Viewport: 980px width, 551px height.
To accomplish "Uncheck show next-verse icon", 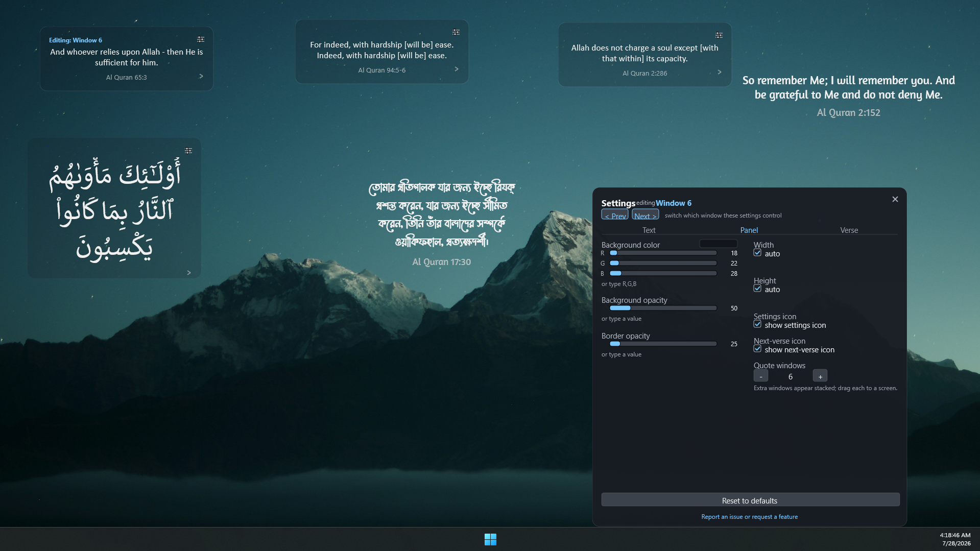I will pyautogui.click(x=757, y=349).
